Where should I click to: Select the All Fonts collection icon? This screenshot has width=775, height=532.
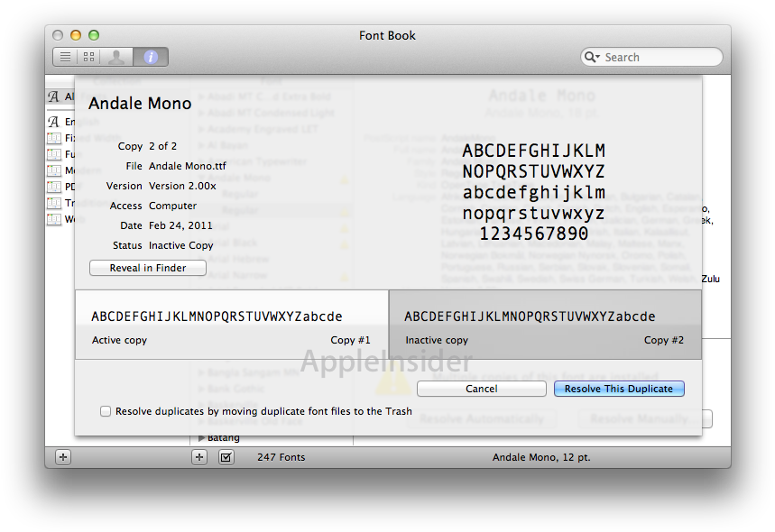[x=53, y=96]
